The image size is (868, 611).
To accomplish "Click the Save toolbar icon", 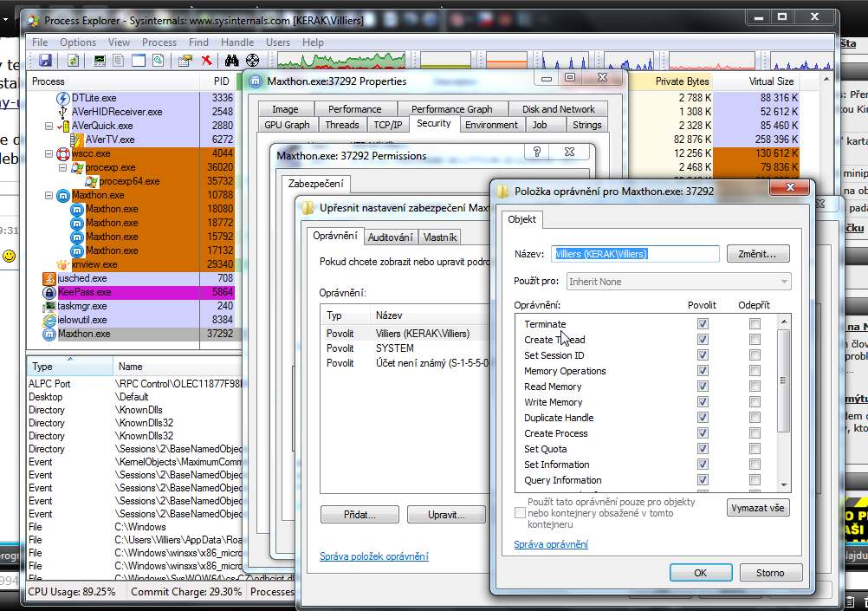I will coord(45,61).
